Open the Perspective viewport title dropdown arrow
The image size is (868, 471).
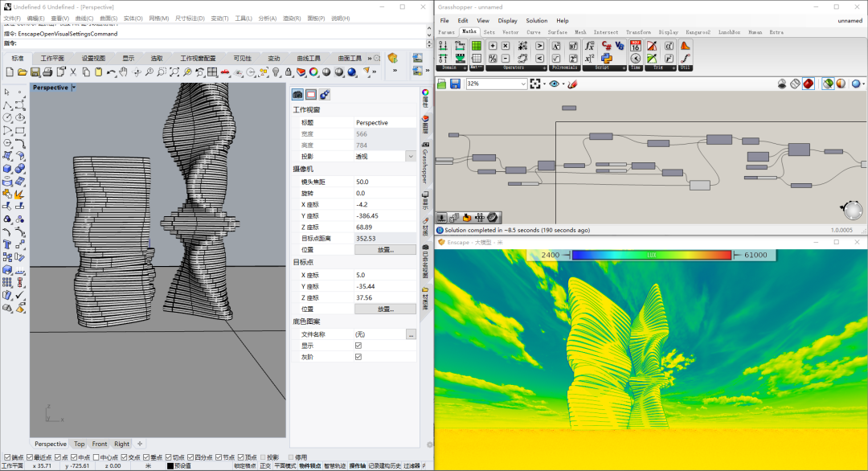tap(74, 88)
